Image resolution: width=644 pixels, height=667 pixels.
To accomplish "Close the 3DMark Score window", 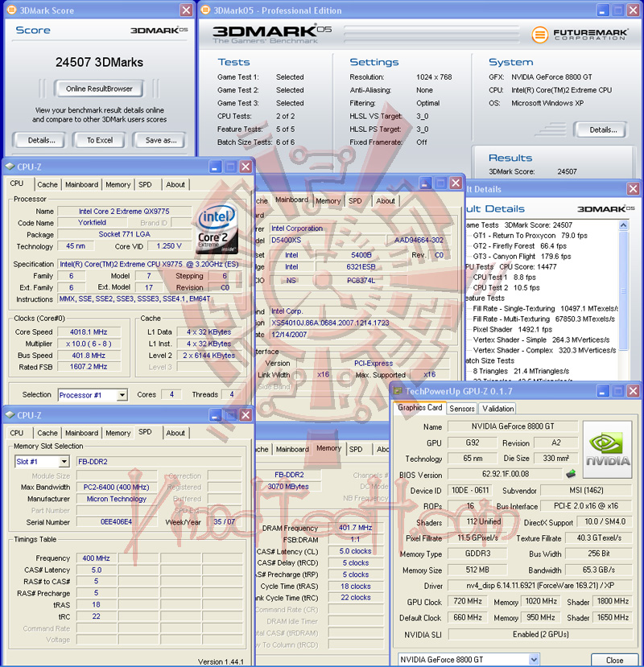I will coord(186,10).
